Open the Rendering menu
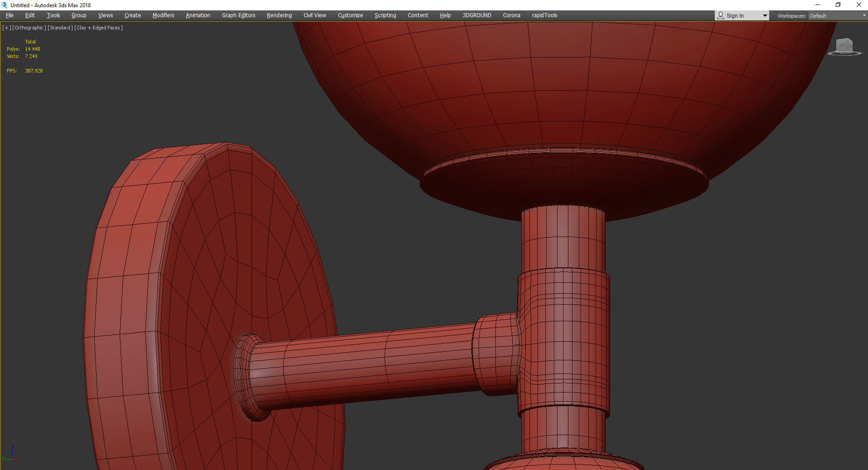Screen dimensions: 868x470 click(279, 15)
